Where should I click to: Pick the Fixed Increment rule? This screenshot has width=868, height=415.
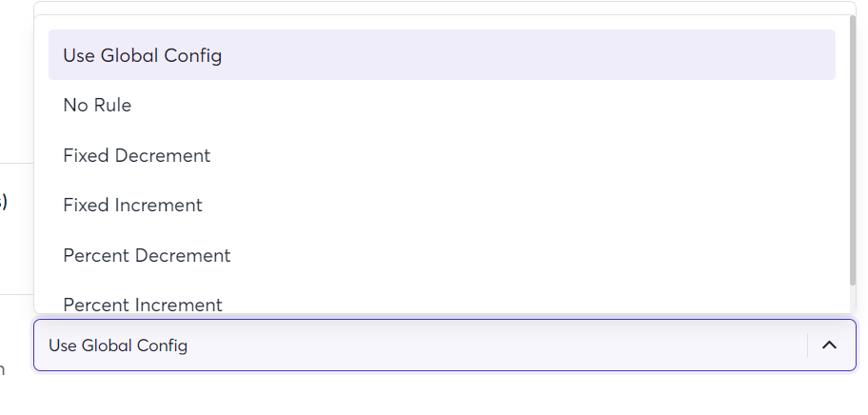pyautogui.click(x=442, y=206)
